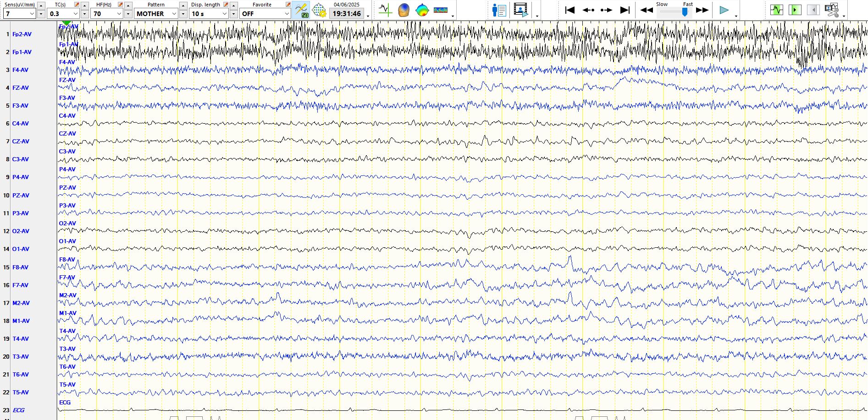Image resolution: width=868 pixels, height=420 pixels.
Task: Fast-forward the EEG playback
Action: click(702, 10)
